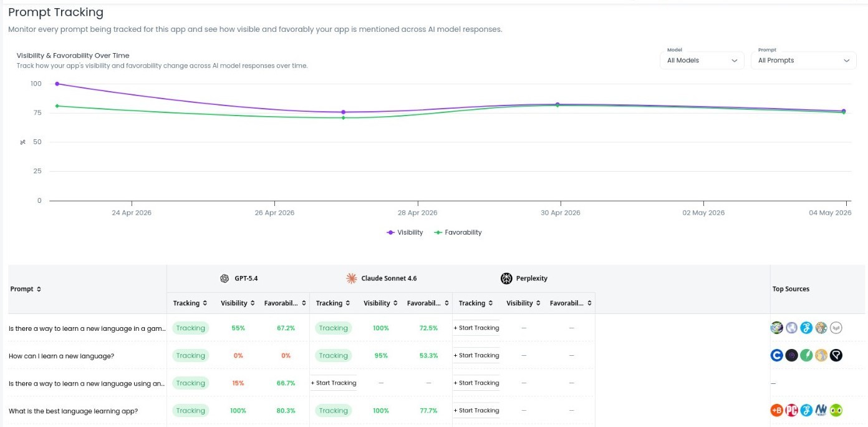The height and width of the screenshot is (427, 868).
Task: Sort by GPT-5.4 Visibility column header
Action: click(x=238, y=303)
